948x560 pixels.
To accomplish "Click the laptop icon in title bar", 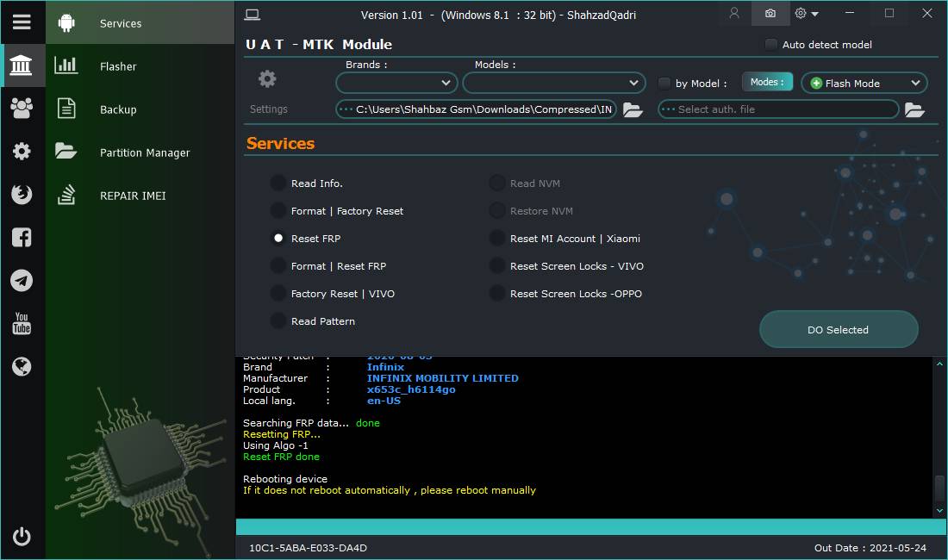I will tap(253, 15).
